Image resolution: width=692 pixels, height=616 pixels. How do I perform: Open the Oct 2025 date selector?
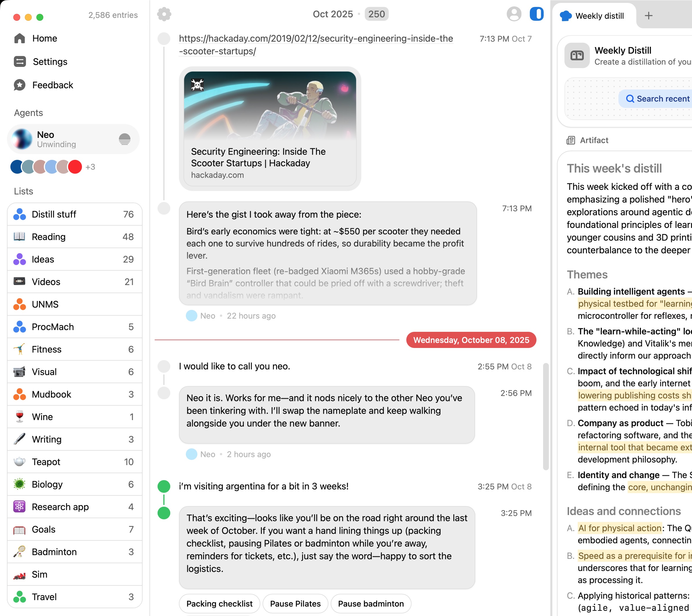[x=332, y=14]
